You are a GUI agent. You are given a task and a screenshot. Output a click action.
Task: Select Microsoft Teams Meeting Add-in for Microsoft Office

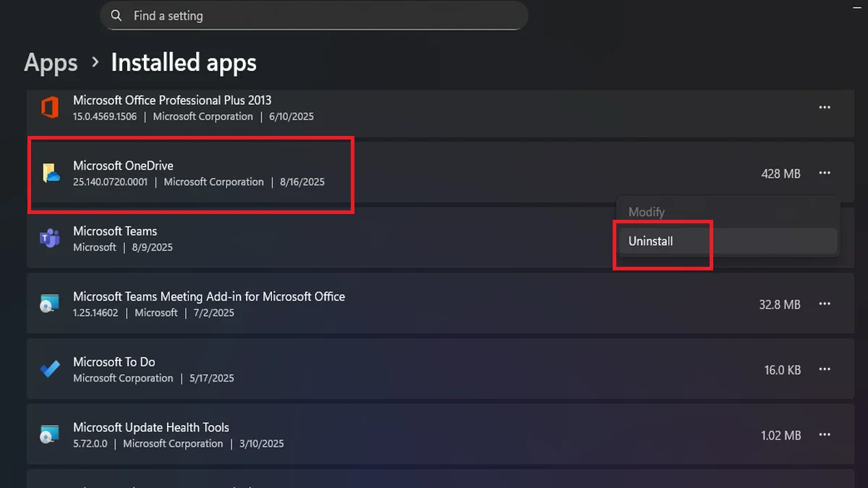209,296
